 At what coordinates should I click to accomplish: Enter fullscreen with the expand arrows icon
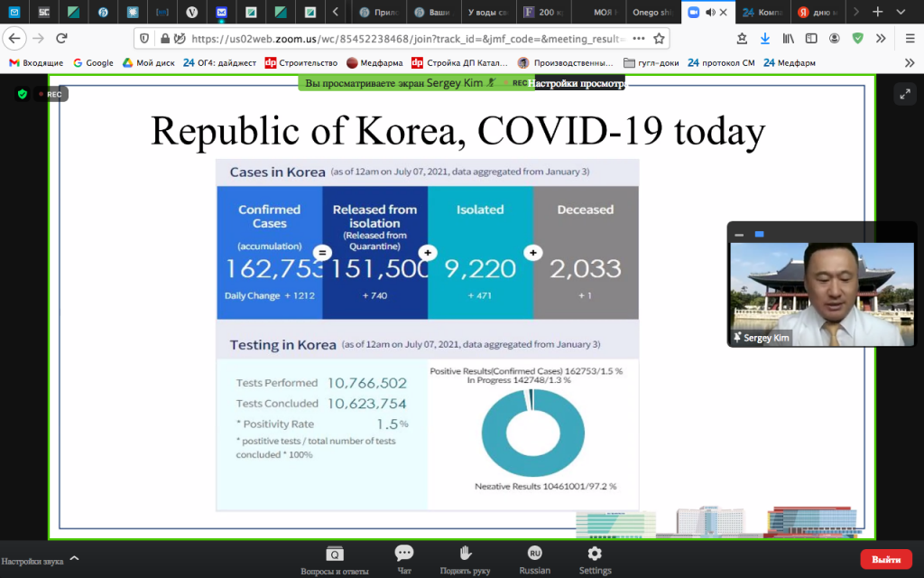(x=905, y=94)
